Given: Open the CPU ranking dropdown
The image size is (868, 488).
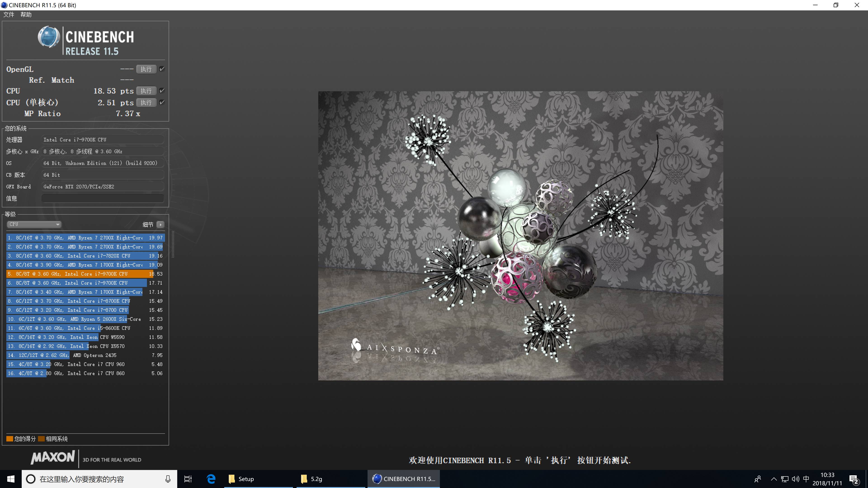Looking at the screenshot, I should pos(34,224).
